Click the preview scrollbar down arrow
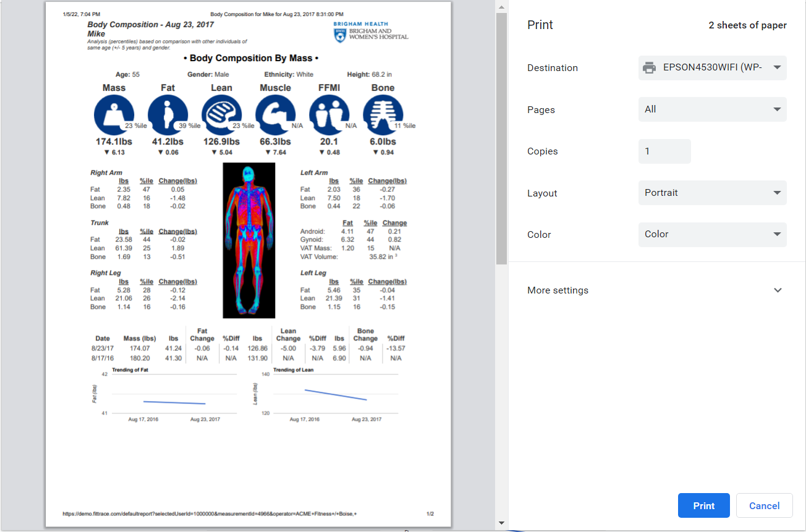The width and height of the screenshot is (806, 532). [x=501, y=523]
